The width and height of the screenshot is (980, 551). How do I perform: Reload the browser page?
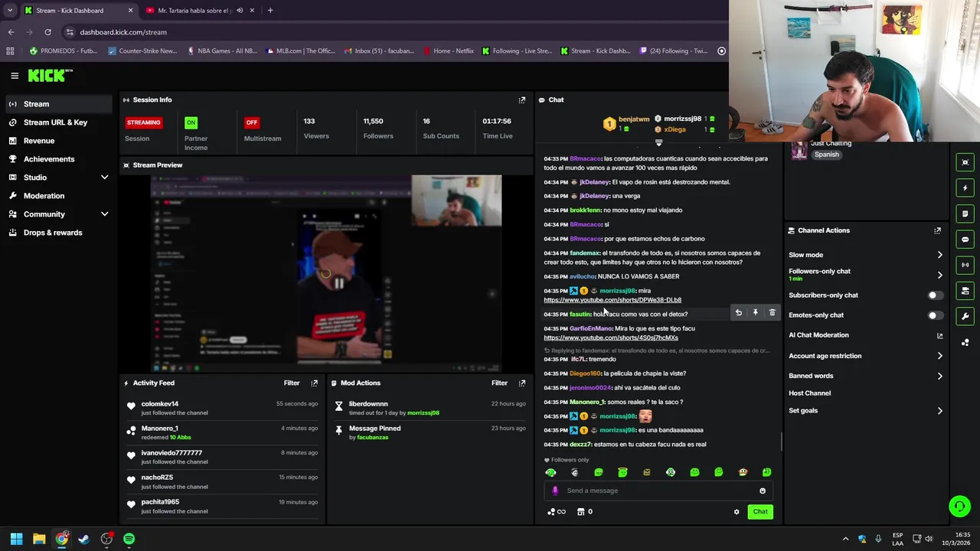47,32
